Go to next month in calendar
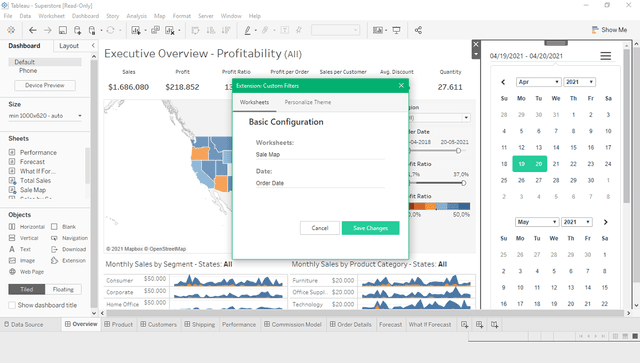The image size is (640, 363). (605, 222)
